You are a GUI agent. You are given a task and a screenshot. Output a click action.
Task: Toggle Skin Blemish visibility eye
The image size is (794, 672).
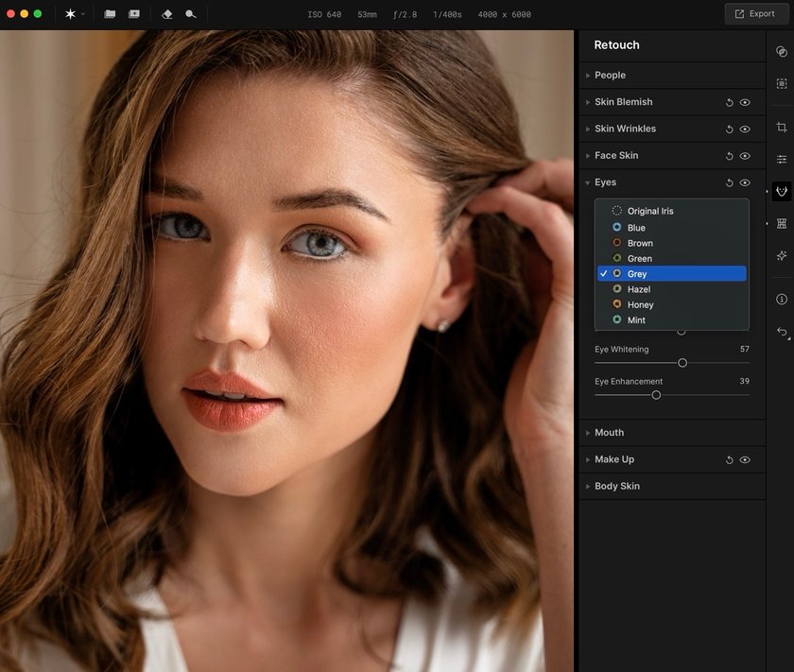pos(745,102)
